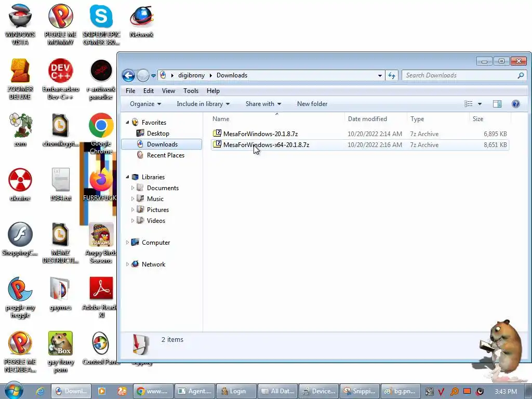
Task: Select file MesaForWindows-20.1.8.7z
Action: [x=260, y=134]
